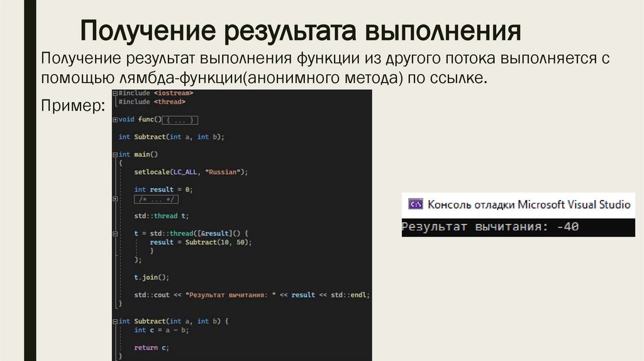The image size is (644, 361).
Task: Collapse the std::thread lambda fold marker
Action: 115,233
